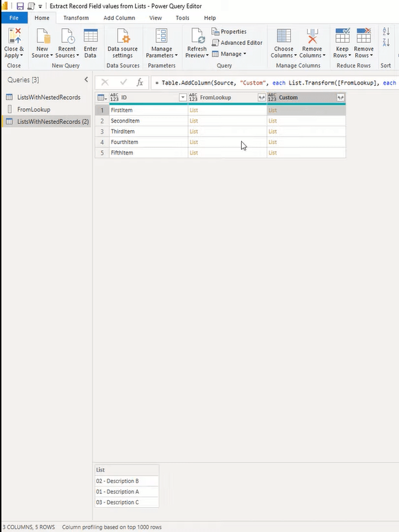Click the Keep Rows icon
This screenshot has height=532, width=399.
pyautogui.click(x=342, y=36)
